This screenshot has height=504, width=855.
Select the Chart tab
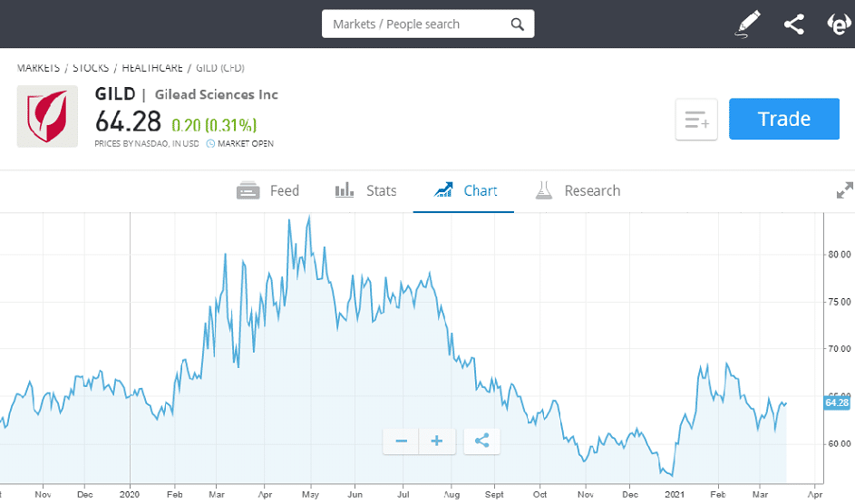click(464, 190)
